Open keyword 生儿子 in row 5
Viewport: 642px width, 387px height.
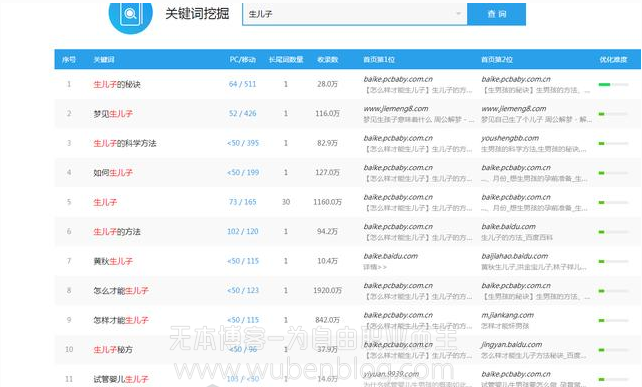click(105, 202)
